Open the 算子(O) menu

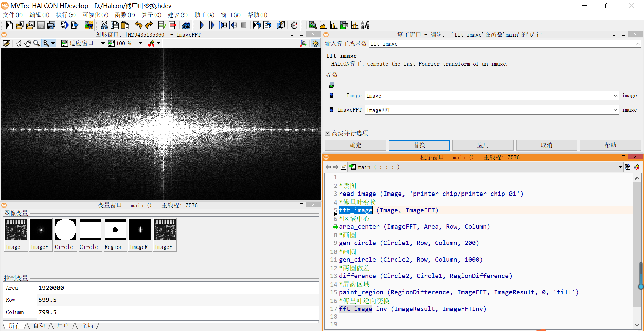pyautogui.click(x=151, y=15)
